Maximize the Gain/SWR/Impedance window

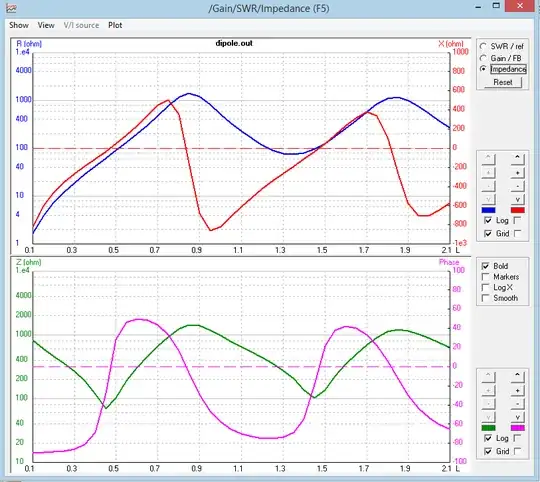coord(496,6)
